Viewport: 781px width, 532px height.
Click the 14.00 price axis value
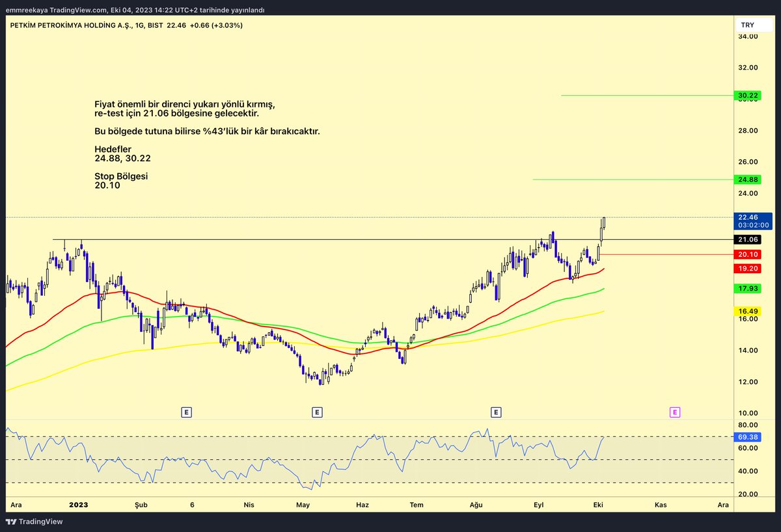pyautogui.click(x=748, y=351)
